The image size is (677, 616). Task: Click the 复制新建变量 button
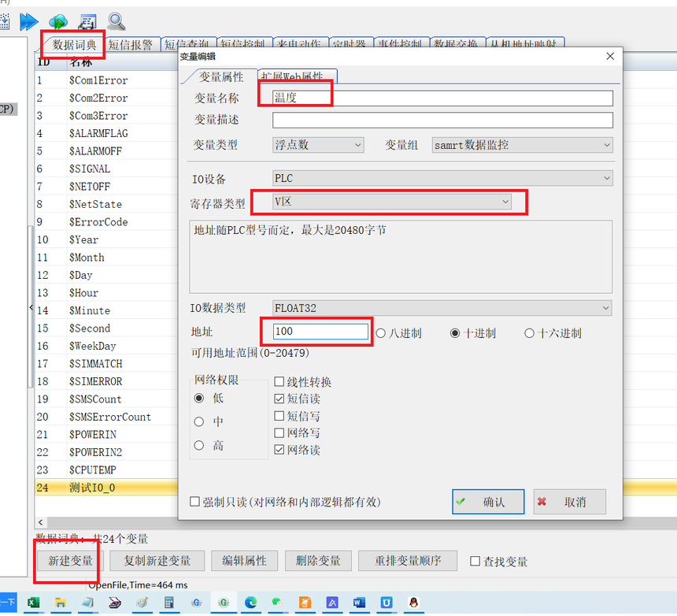[157, 561]
